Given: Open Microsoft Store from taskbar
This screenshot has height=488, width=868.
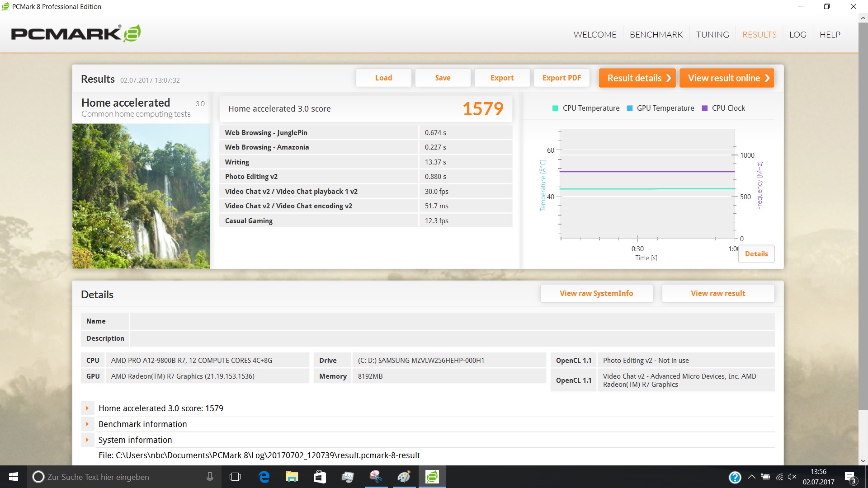Looking at the screenshot, I should click(320, 477).
